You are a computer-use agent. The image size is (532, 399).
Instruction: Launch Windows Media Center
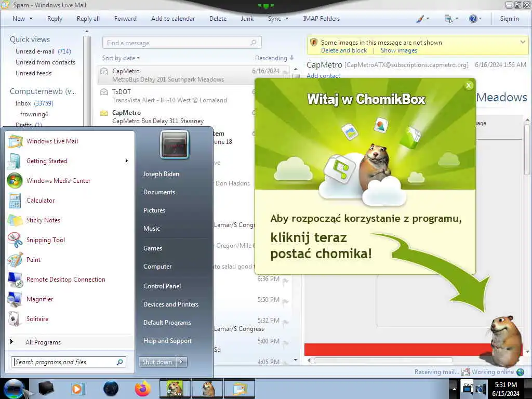tap(58, 180)
